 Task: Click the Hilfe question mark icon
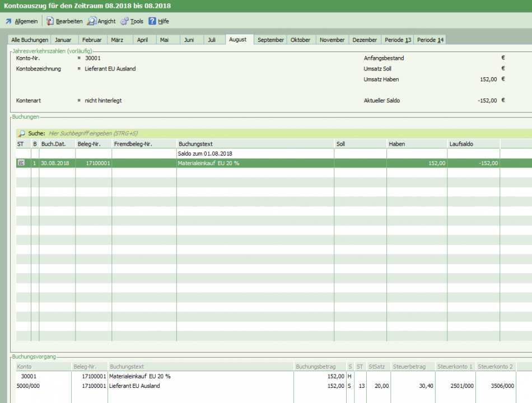pyautogui.click(x=152, y=21)
